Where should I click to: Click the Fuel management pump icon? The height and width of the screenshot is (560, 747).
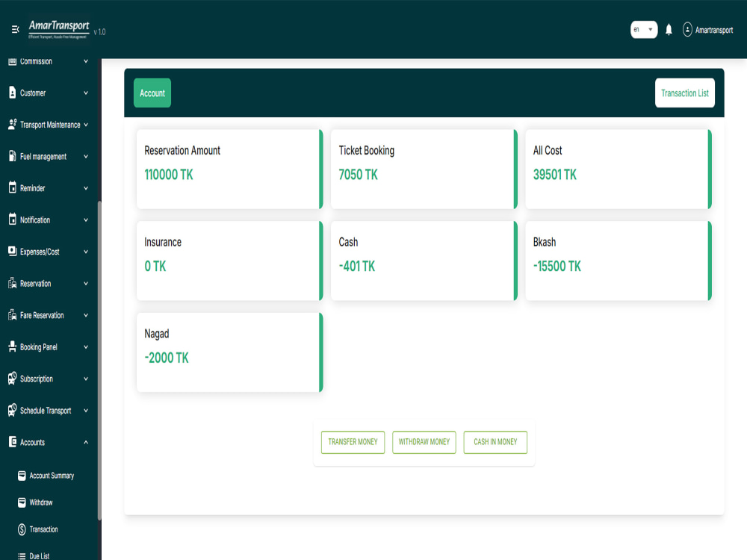click(x=13, y=156)
